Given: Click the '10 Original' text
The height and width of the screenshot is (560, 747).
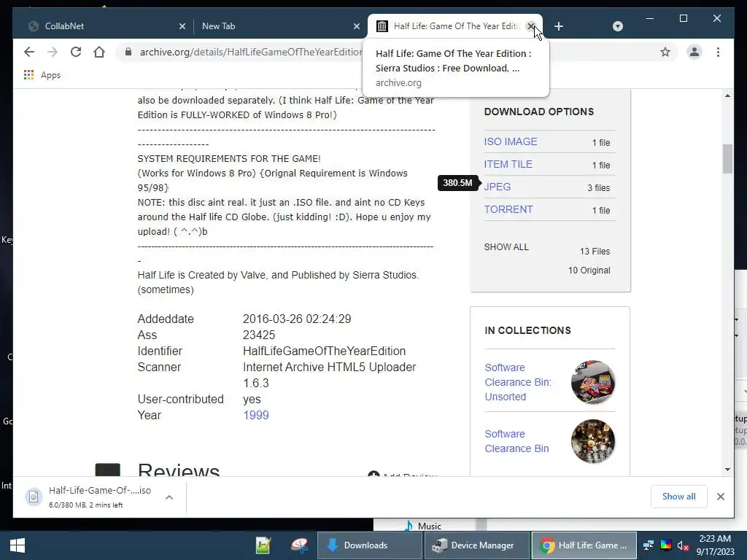Looking at the screenshot, I should click(589, 270).
